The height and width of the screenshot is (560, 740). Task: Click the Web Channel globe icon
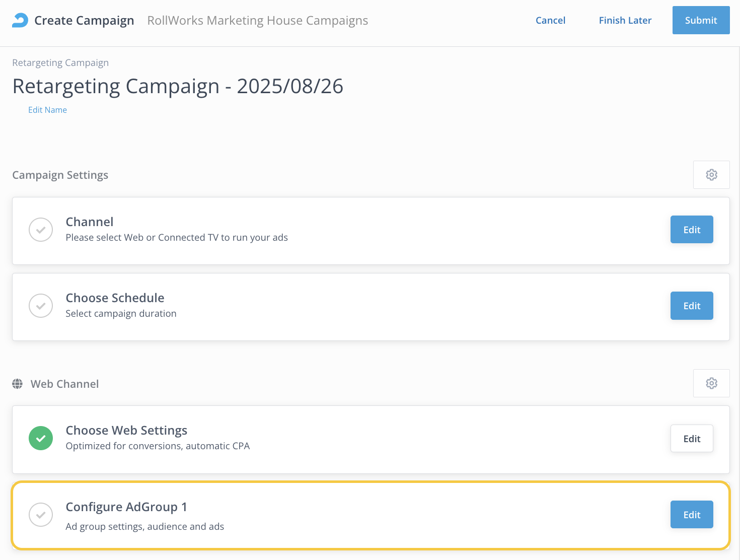18,384
